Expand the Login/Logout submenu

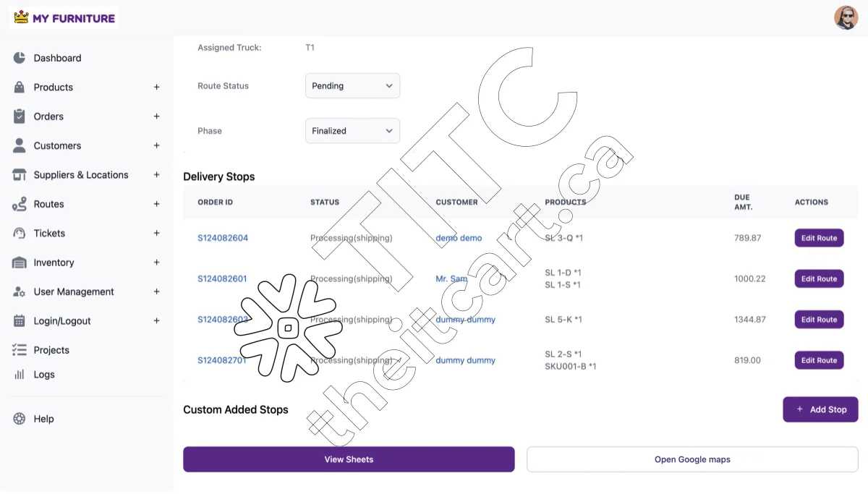click(156, 321)
